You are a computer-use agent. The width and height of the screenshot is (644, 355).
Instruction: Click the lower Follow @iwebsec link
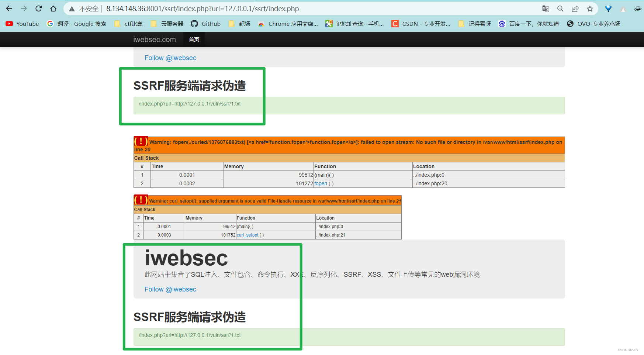click(x=170, y=289)
